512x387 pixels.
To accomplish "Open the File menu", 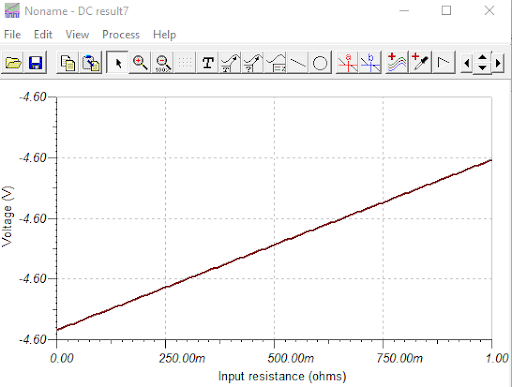I will (x=12, y=34).
